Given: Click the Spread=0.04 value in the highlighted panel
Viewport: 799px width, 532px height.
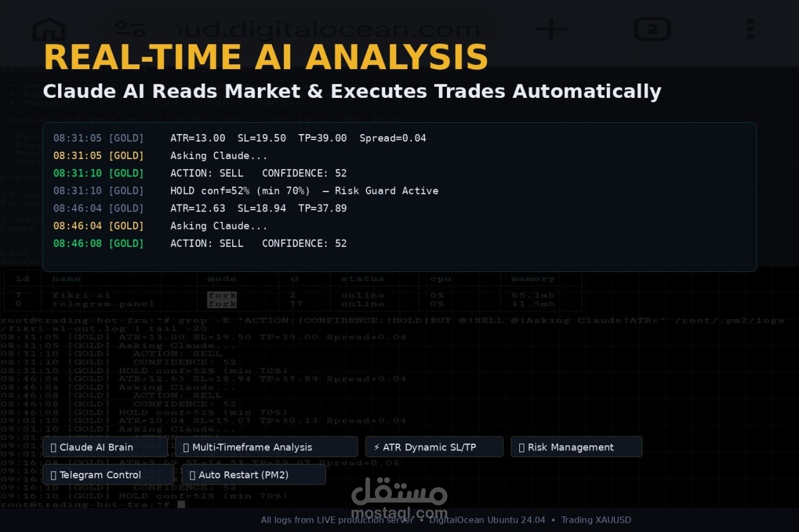Looking at the screenshot, I should (393, 138).
